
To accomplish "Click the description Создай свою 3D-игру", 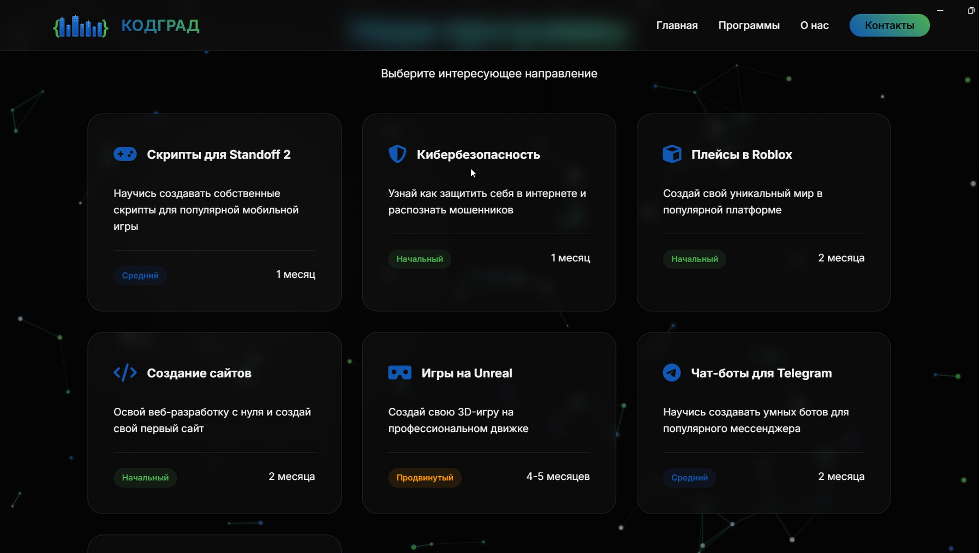I will (x=458, y=420).
